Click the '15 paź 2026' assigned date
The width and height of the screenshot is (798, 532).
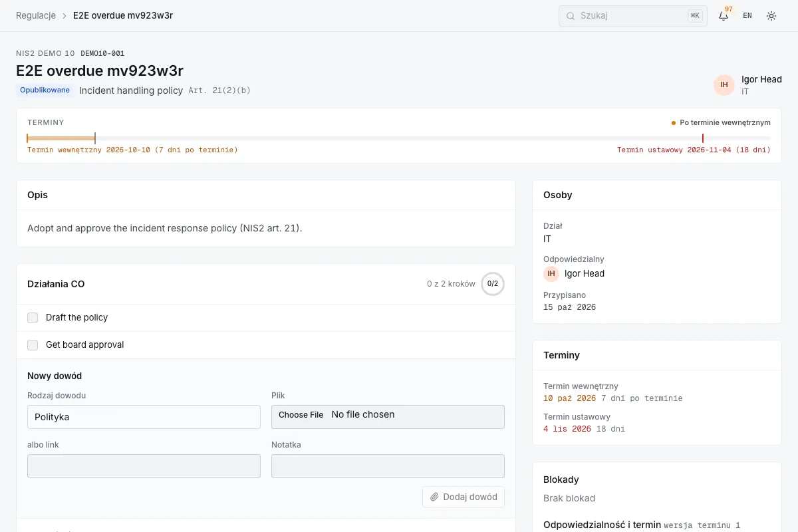(x=570, y=307)
